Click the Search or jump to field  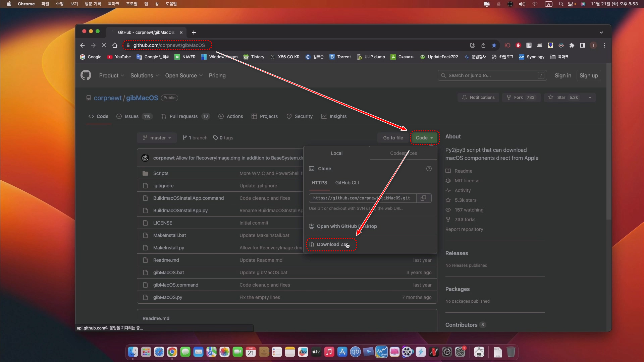[x=492, y=75]
